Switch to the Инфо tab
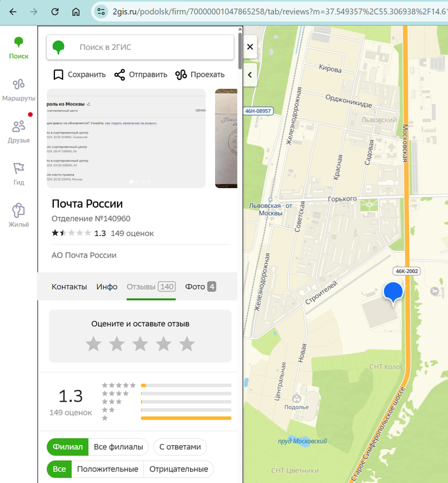 tap(107, 287)
